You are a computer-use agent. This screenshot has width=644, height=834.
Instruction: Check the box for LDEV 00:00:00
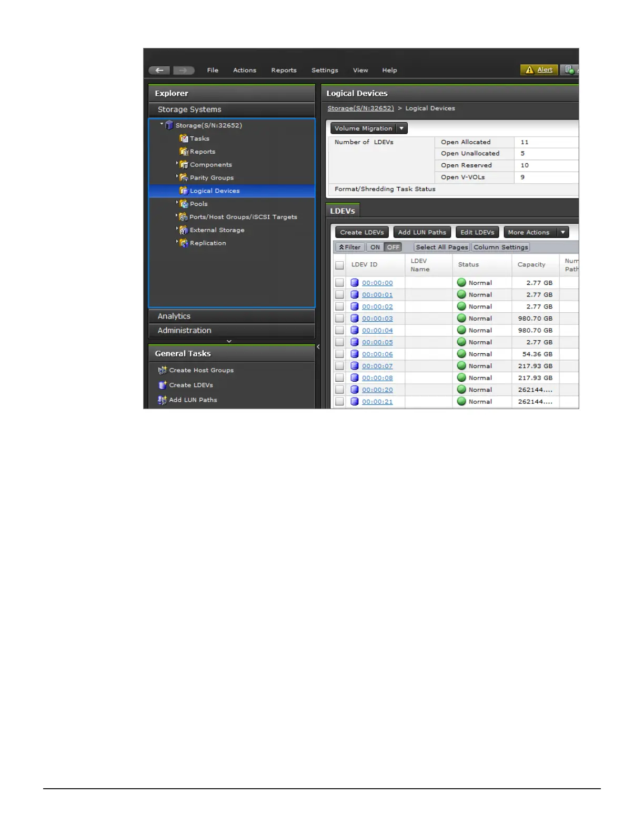click(339, 283)
